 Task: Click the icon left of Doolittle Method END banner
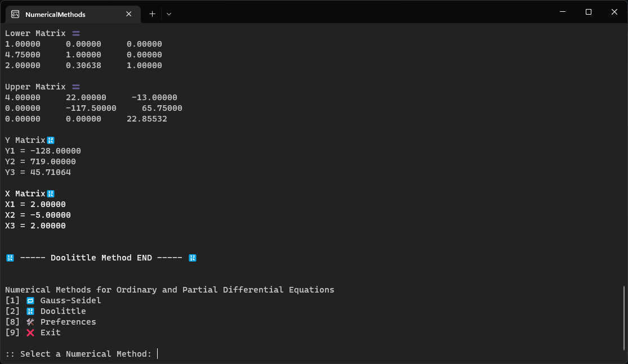pyautogui.click(x=10, y=258)
